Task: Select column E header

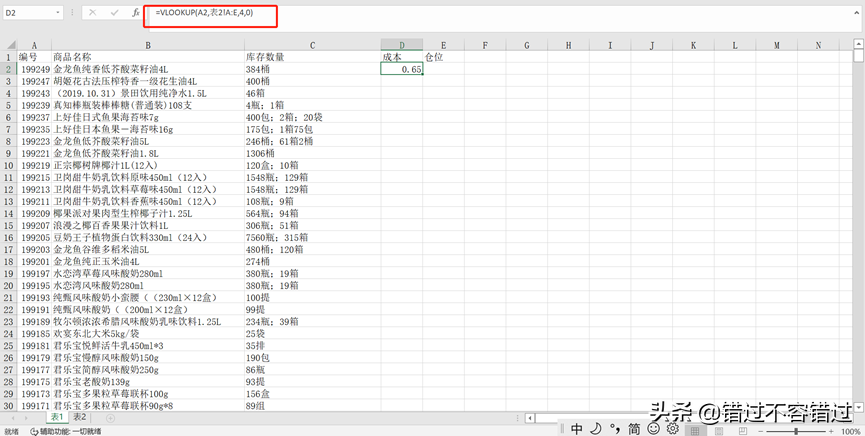Action: point(444,46)
